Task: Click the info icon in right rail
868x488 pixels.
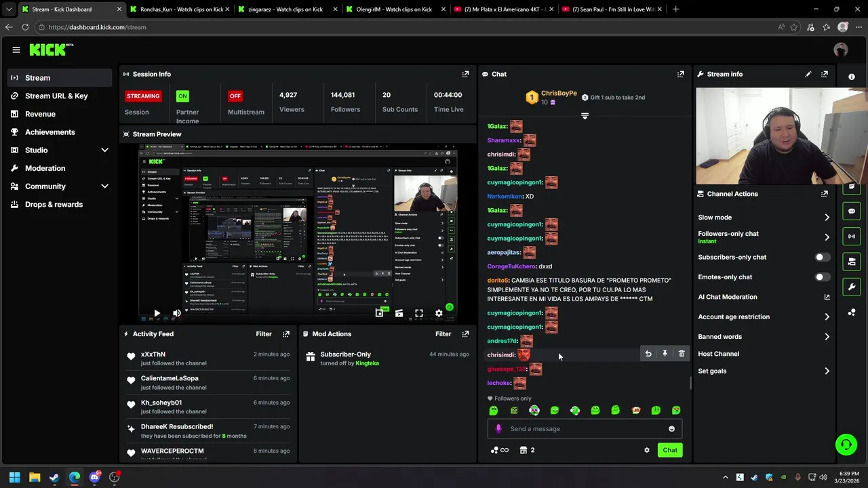Action: 852,77
